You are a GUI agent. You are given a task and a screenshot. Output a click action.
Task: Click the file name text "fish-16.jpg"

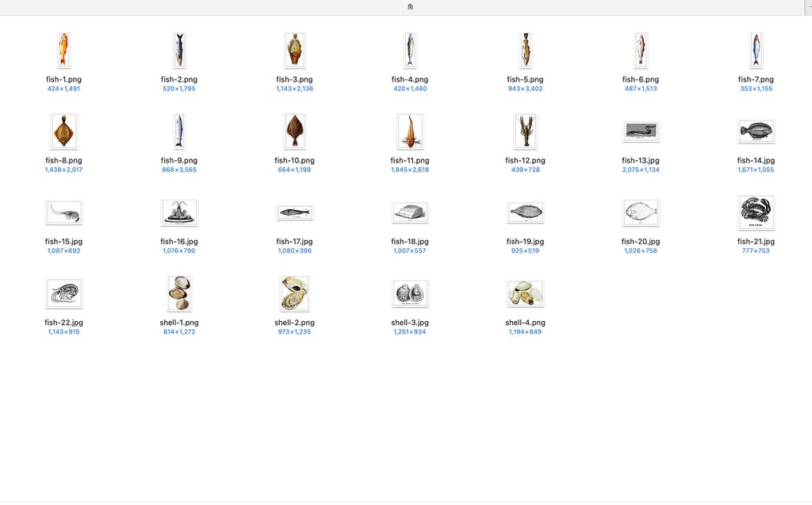(179, 241)
